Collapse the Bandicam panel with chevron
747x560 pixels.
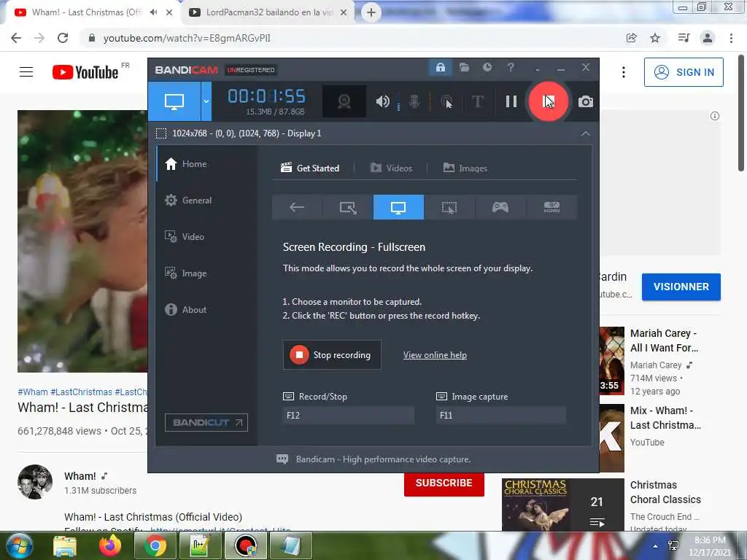[x=586, y=134]
